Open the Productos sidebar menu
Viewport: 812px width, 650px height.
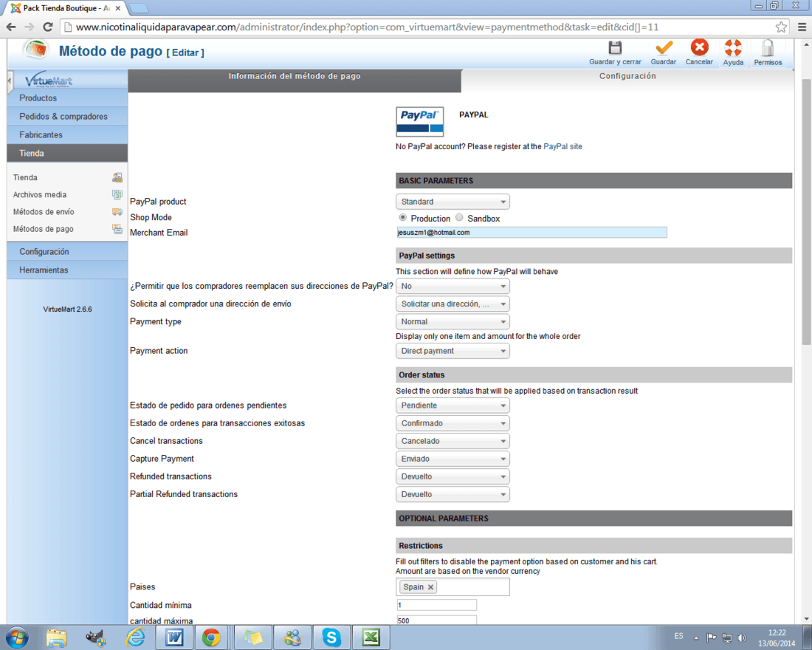67,98
